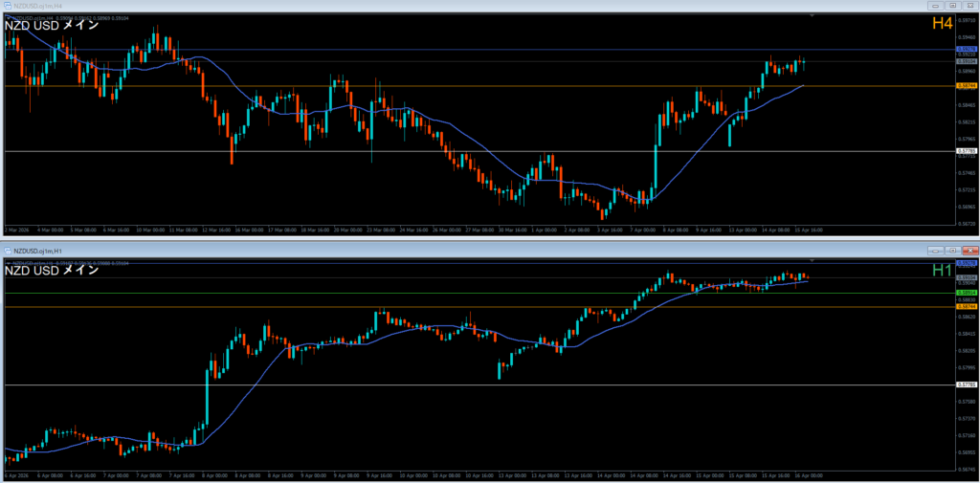This screenshot has height=483, width=980.
Task: Click "NZD USD メイン" label on H1 chart
Action: 52,271
